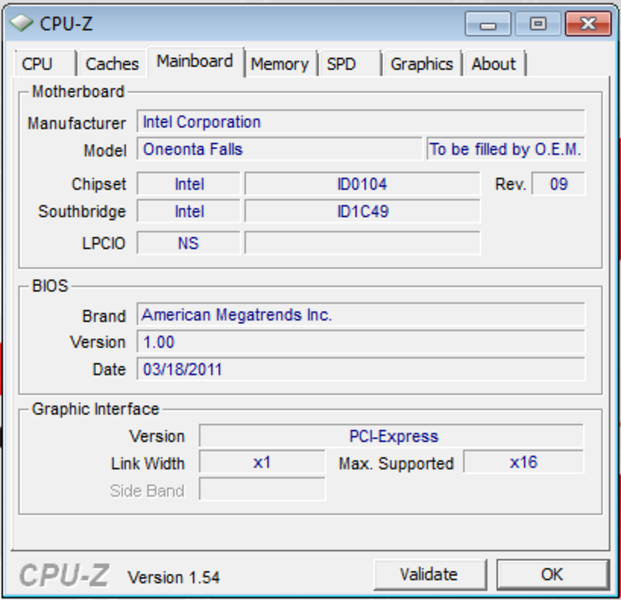Click BIOS brand American Megatrends Inc.
621x600 pixels.
pos(361,315)
